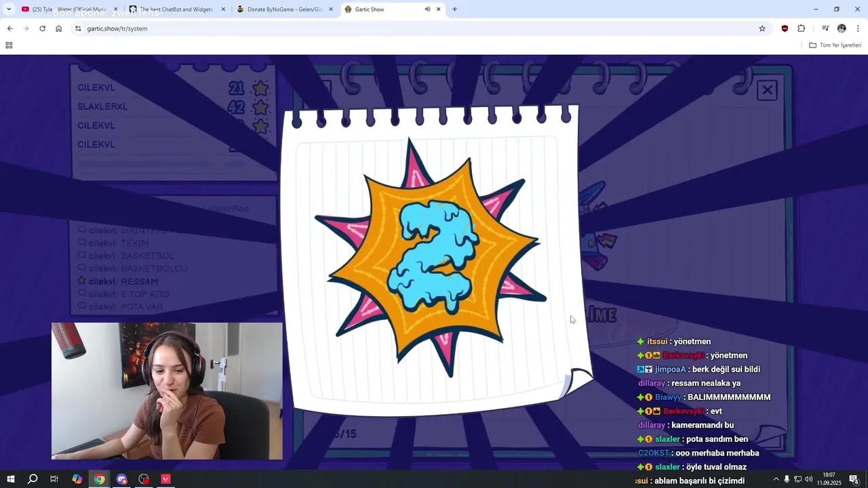Screen dimensions: 868x488
Task: Click jimpoaA's chat message
Action: [698, 369]
